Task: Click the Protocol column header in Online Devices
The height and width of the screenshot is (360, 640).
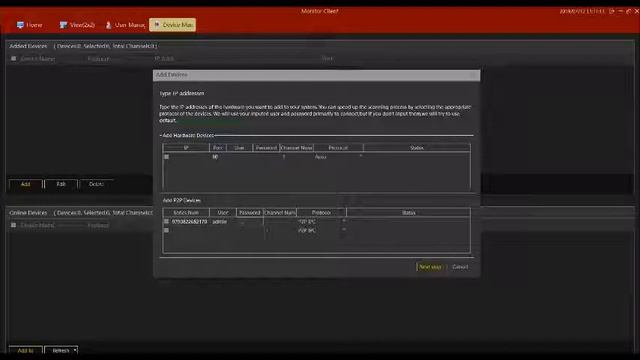Action: (x=98, y=225)
